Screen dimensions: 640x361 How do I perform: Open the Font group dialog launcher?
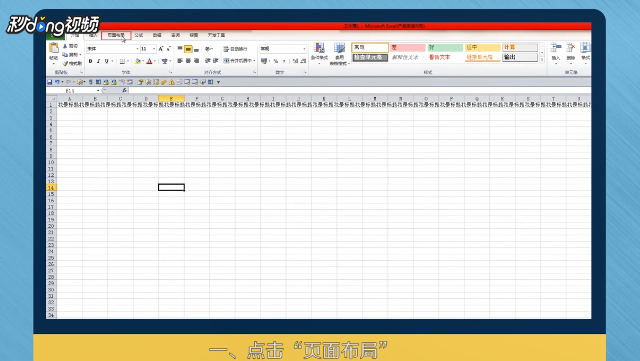[x=171, y=72]
